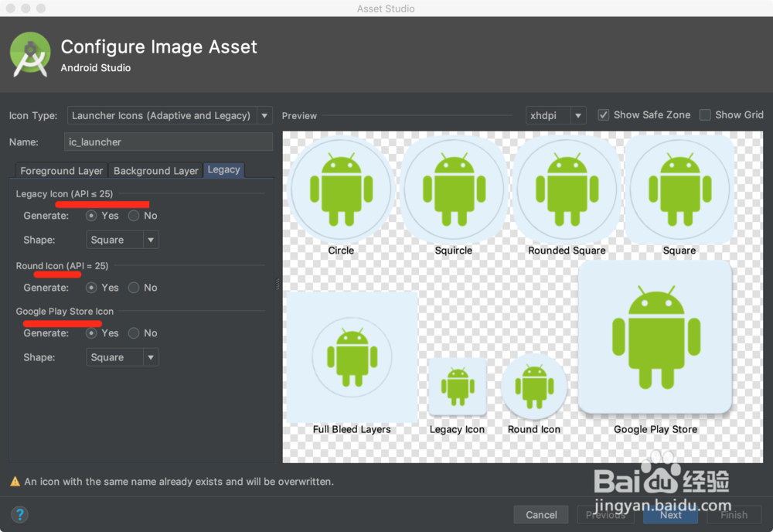Switch to the Foreground Layer tab
Screen dimensions: 773x532
62,171
